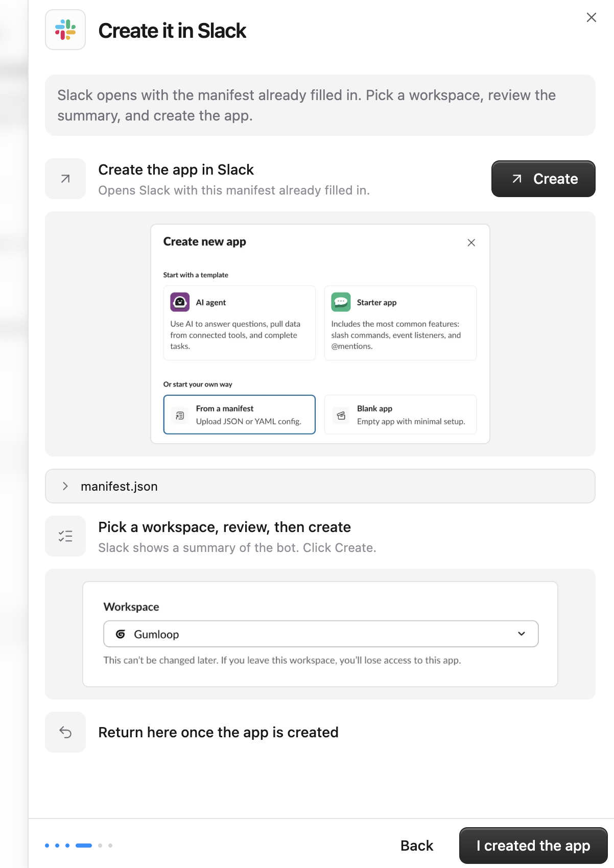Click the Slack logo icon in header
614x868 pixels.
(x=65, y=30)
